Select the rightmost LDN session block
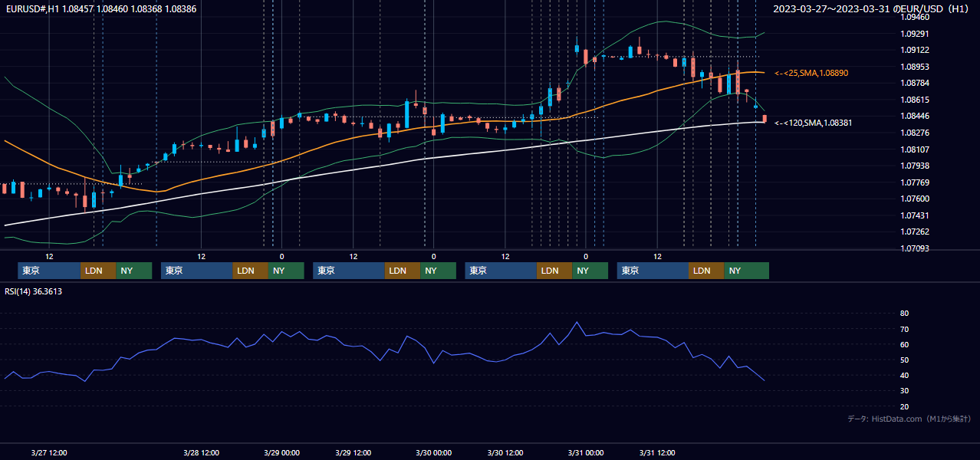 coord(706,271)
